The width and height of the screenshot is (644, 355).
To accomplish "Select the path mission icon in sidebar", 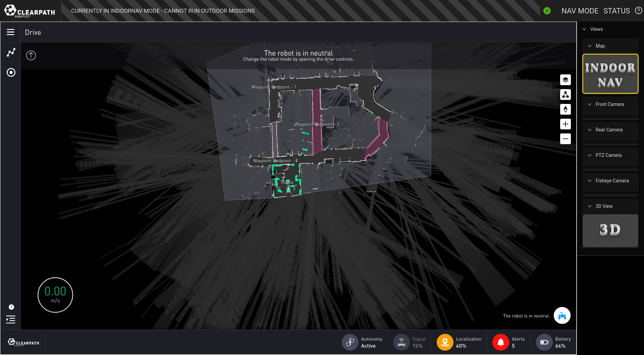I will pos(11,52).
